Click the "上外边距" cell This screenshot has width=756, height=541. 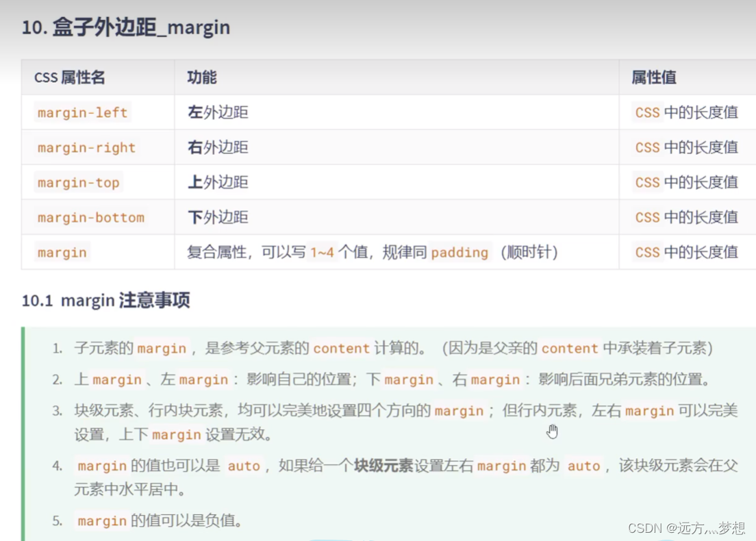tap(218, 183)
